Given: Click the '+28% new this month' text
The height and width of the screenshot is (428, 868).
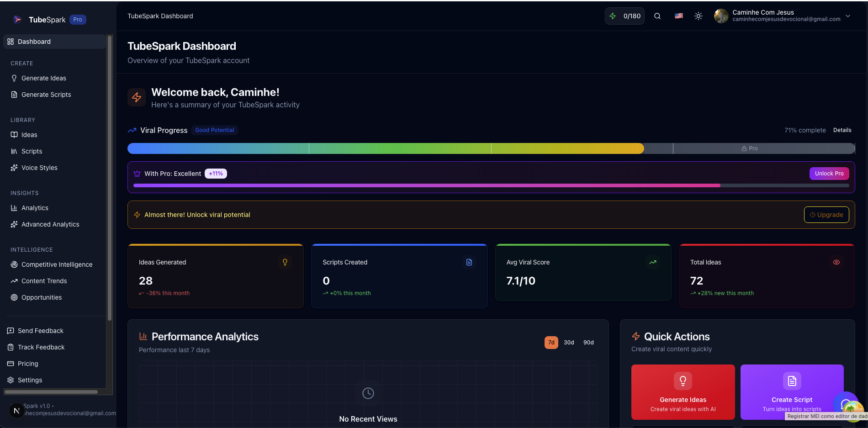Looking at the screenshot, I should click(725, 293).
